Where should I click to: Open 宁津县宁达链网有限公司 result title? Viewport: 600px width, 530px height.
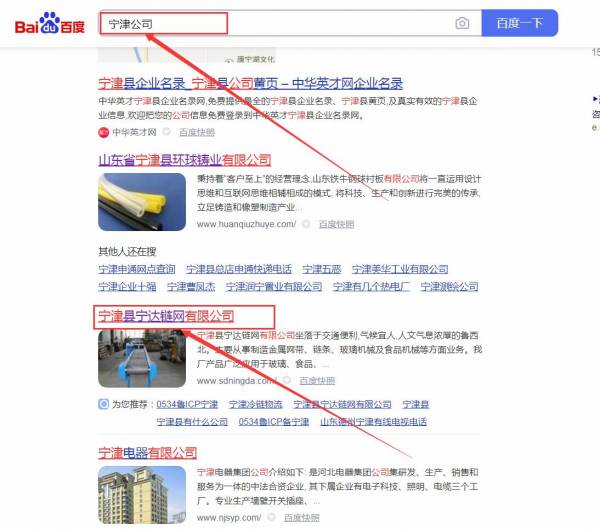(166, 316)
